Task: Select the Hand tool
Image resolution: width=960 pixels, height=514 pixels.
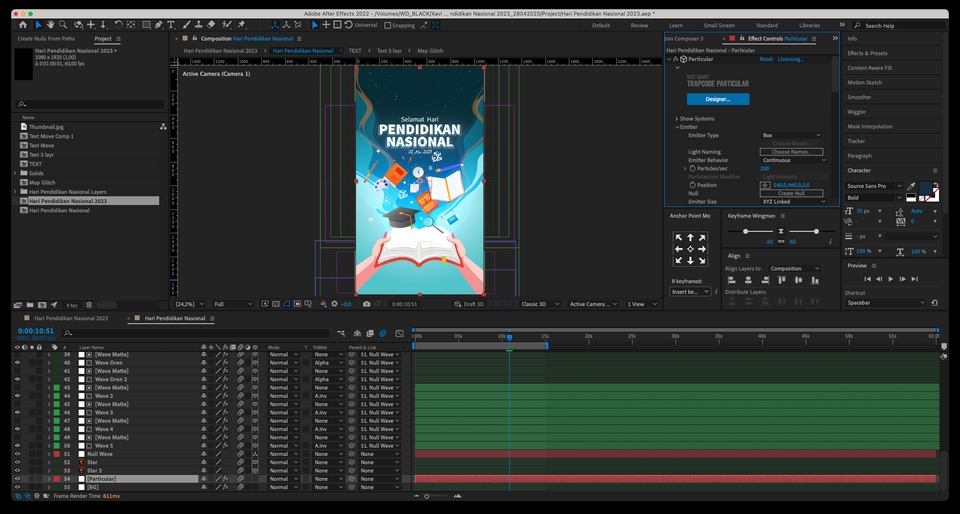Action: [50, 25]
